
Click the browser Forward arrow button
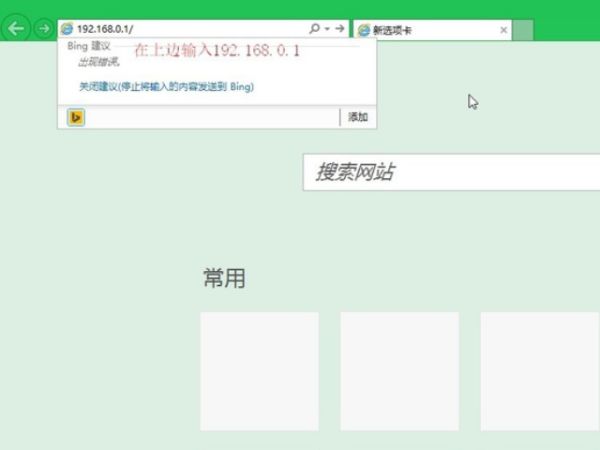(x=43, y=29)
